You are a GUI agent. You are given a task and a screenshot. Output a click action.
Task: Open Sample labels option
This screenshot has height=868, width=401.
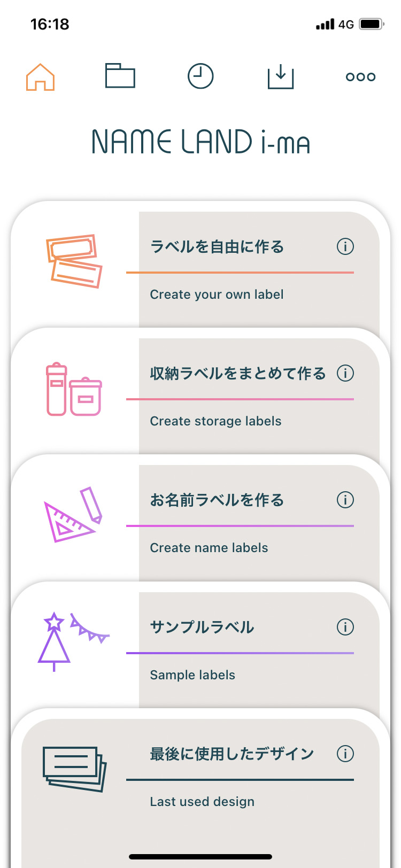pyautogui.click(x=192, y=675)
